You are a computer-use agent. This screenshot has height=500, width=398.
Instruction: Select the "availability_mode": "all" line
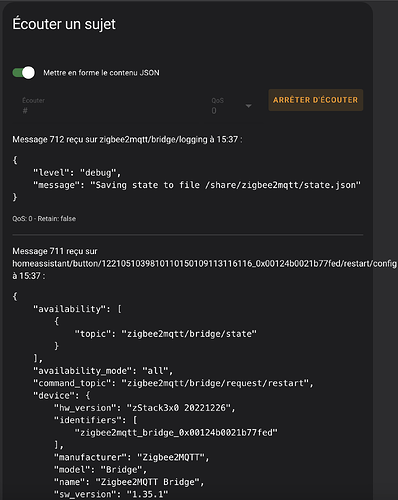coord(103,371)
